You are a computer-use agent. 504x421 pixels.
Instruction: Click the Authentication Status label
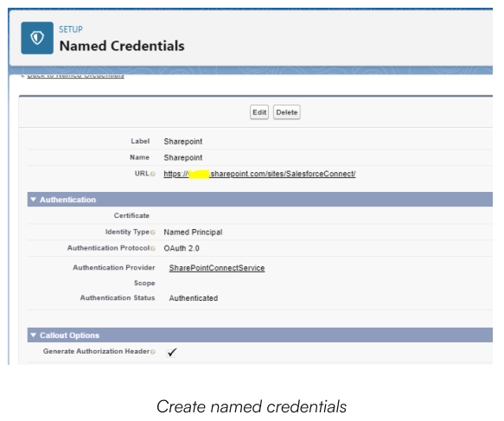point(118,297)
